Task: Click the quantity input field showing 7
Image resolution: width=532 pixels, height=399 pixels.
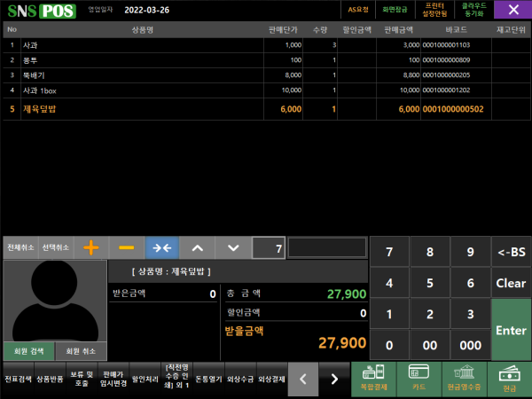Action: [x=269, y=249]
